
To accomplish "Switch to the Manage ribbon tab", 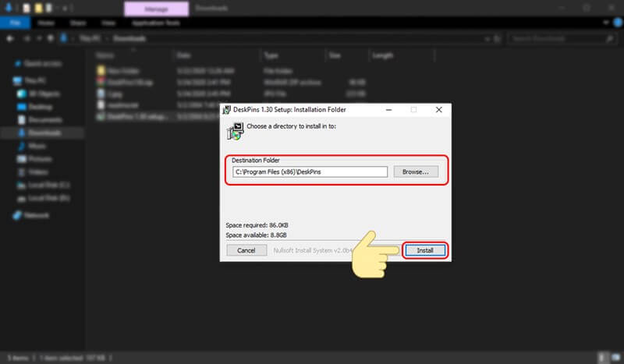I will 155,9.
